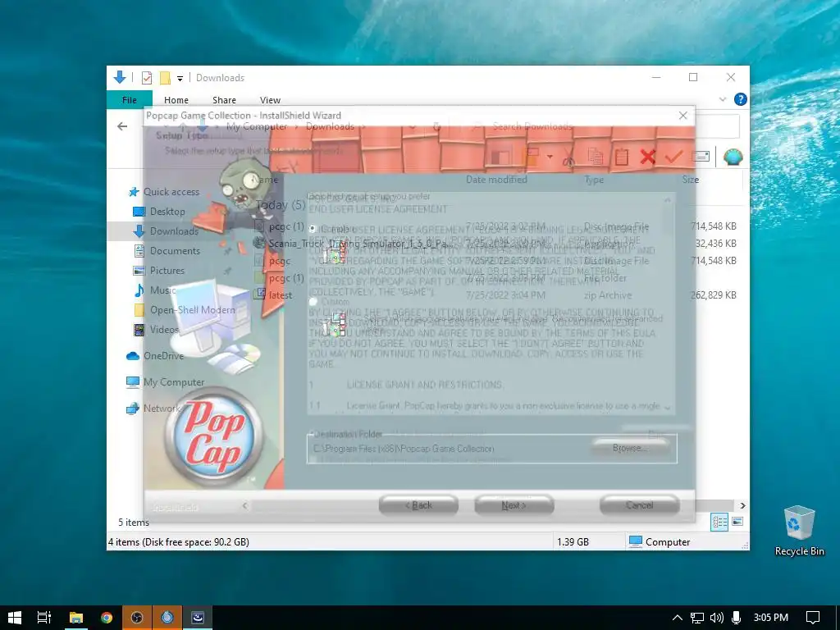Open the Home ribbon tab

click(176, 100)
